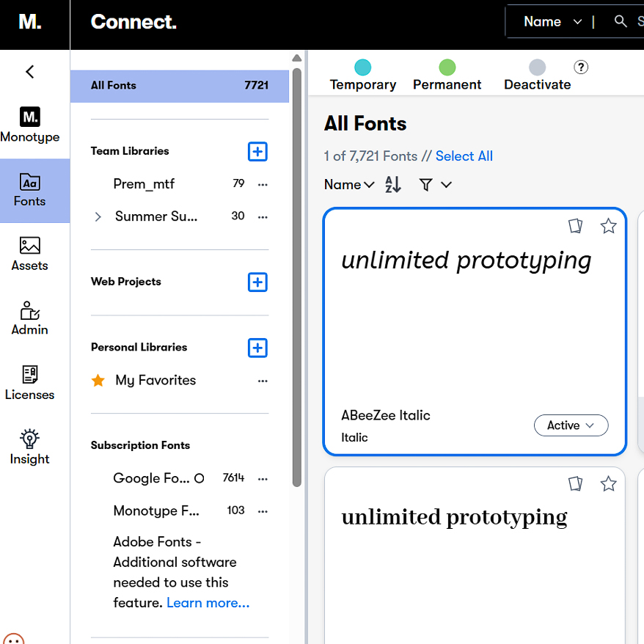Toggle the star on the second font card
The image size is (644, 644).
[608, 483]
